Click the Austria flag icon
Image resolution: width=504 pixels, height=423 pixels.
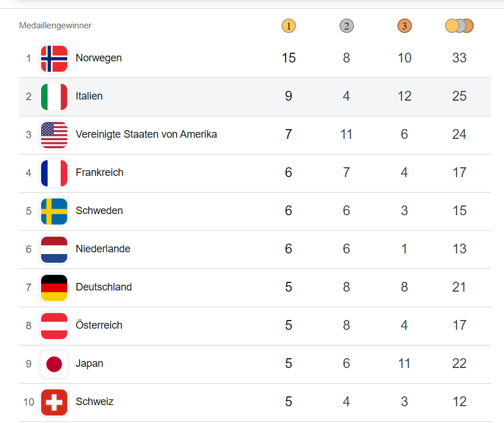point(54,326)
